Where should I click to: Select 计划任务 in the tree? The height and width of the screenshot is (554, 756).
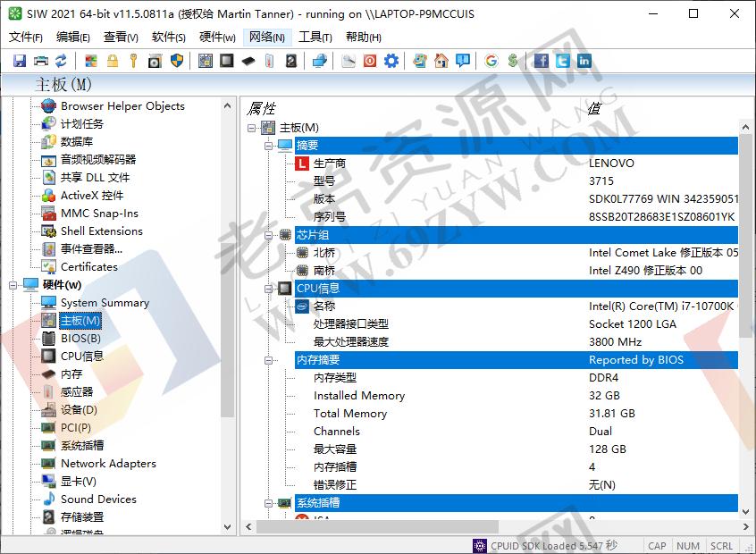click(82, 124)
